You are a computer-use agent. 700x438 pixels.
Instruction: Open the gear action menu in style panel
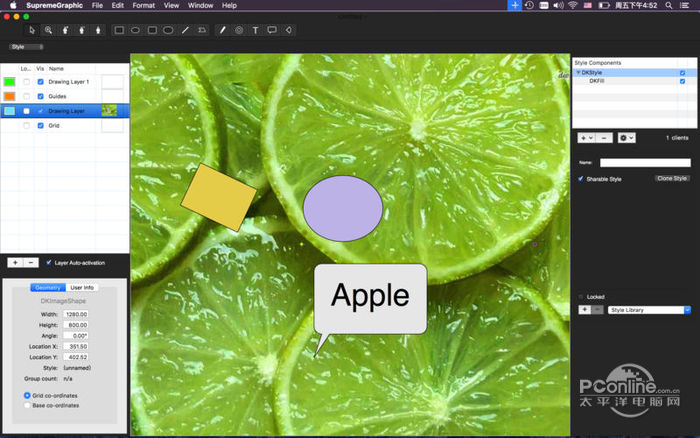[625, 136]
